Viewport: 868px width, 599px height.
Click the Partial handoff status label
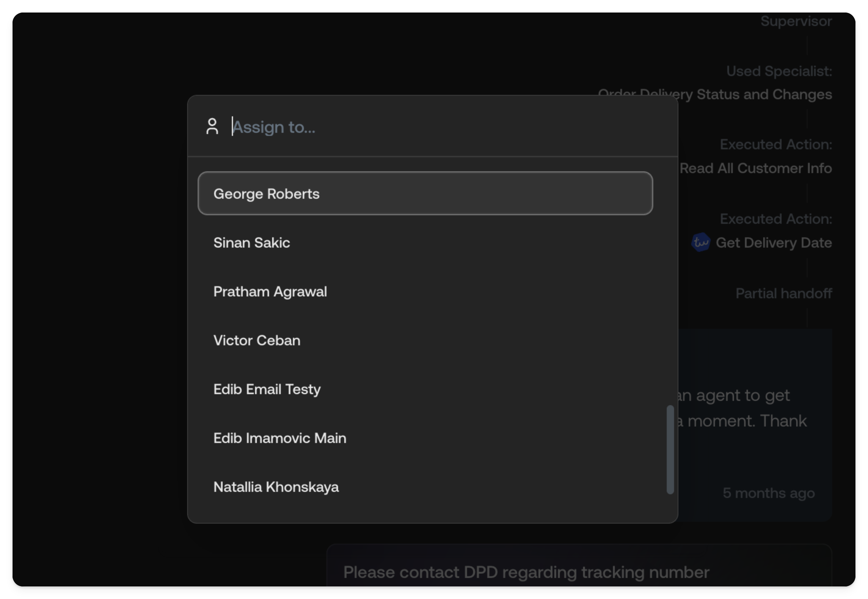pyautogui.click(x=783, y=293)
